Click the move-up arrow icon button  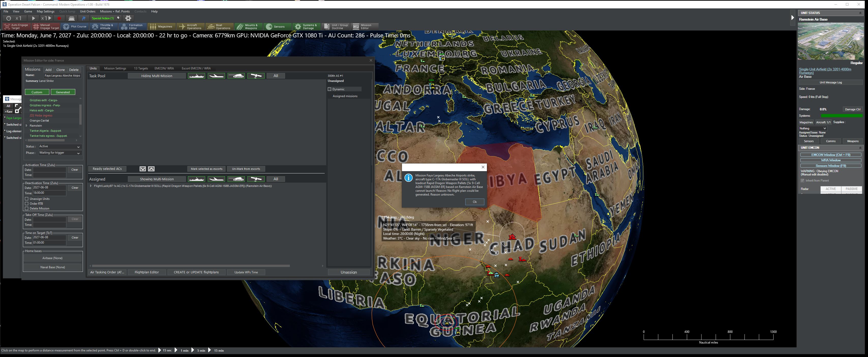point(151,169)
